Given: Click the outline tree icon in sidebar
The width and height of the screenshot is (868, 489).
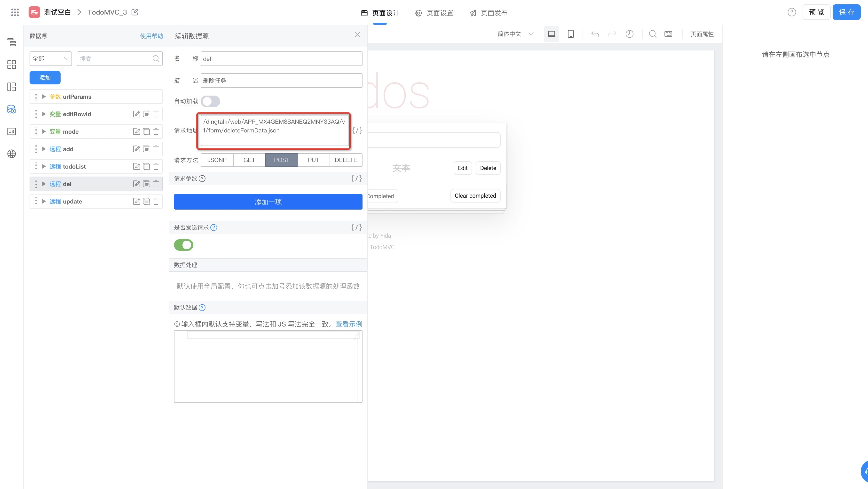Looking at the screenshot, I should [x=11, y=42].
